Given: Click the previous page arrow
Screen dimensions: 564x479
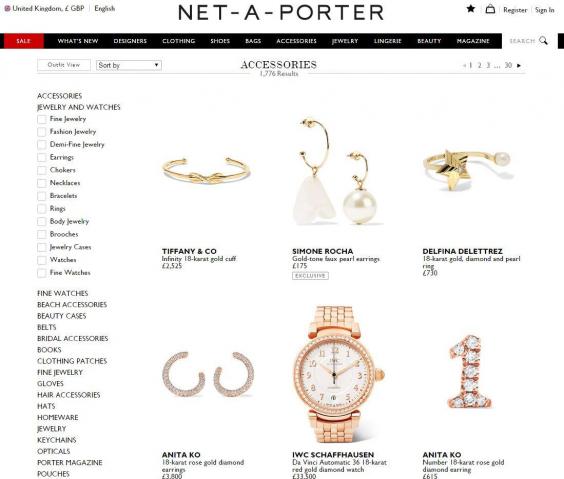Looking at the screenshot, I should (x=464, y=65).
